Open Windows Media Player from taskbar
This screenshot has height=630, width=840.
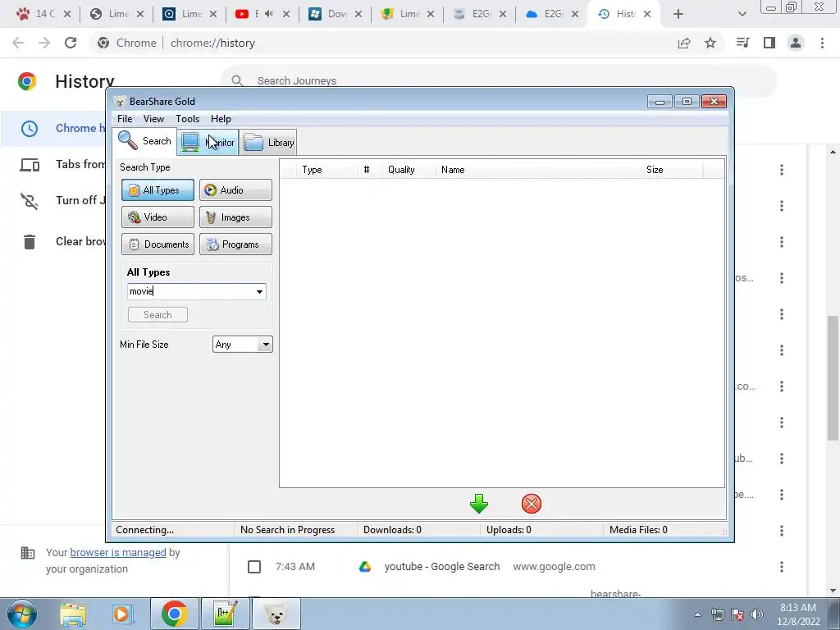point(121,614)
